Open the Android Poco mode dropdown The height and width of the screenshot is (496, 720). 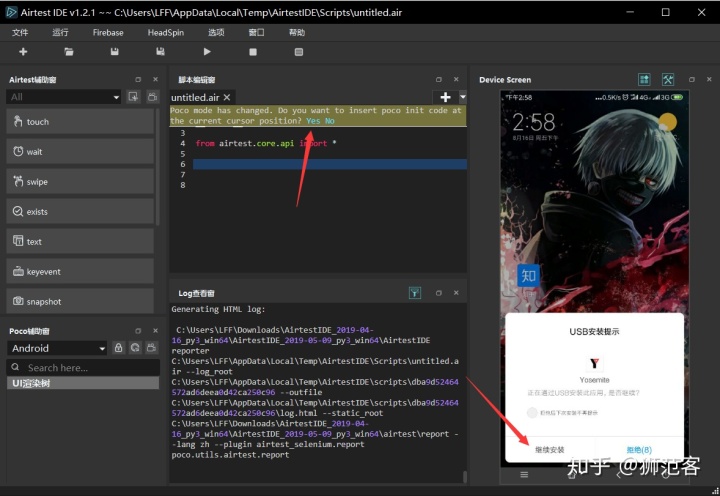tap(57, 348)
